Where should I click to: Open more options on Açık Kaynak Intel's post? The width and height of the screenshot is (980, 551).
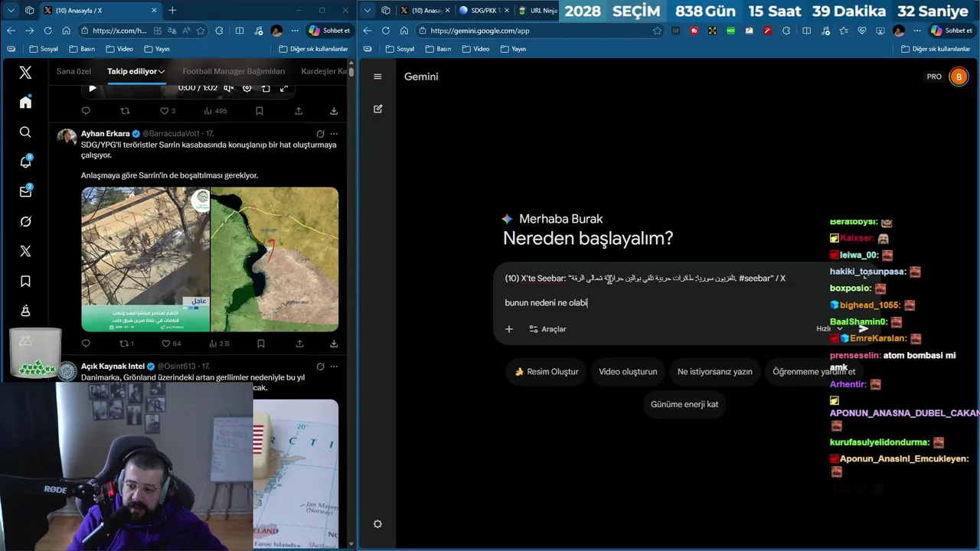click(x=333, y=367)
